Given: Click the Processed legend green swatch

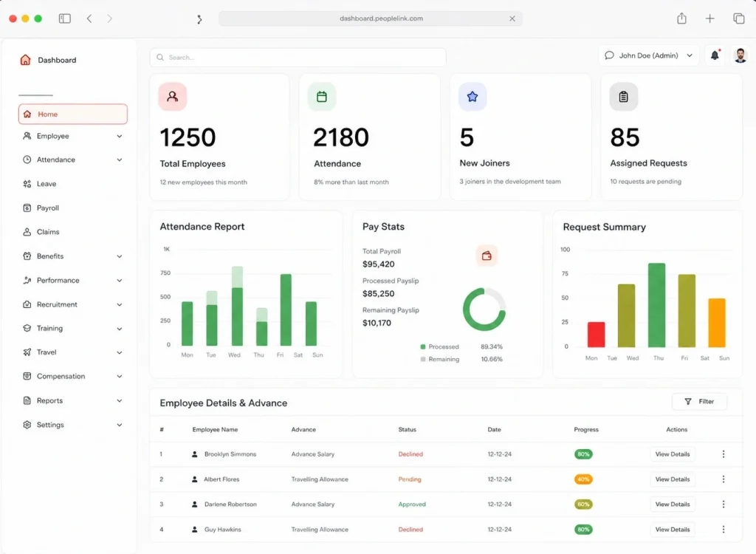Looking at the screenshot, I should [423, 347].
